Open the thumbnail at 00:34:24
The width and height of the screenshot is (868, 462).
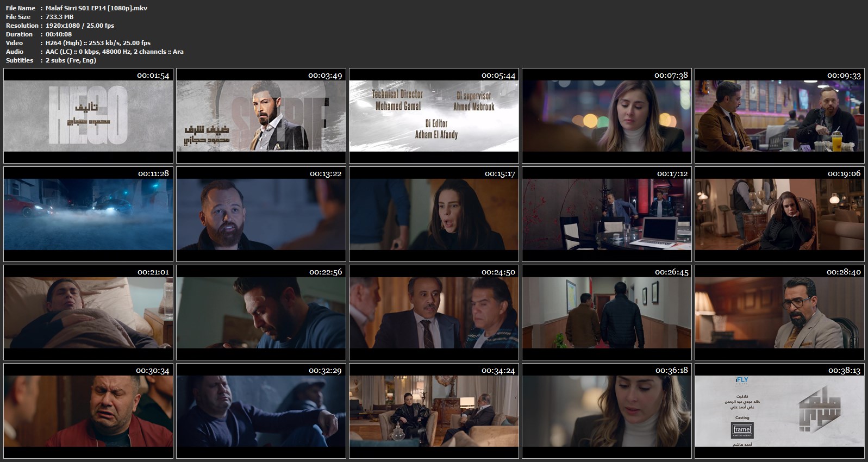(434, 411)
